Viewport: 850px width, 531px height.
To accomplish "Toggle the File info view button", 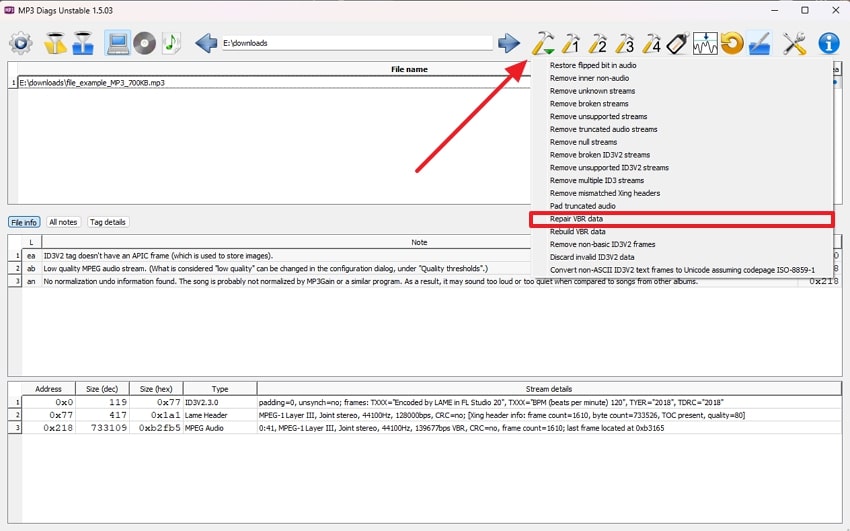I will (x=24, y=222).
